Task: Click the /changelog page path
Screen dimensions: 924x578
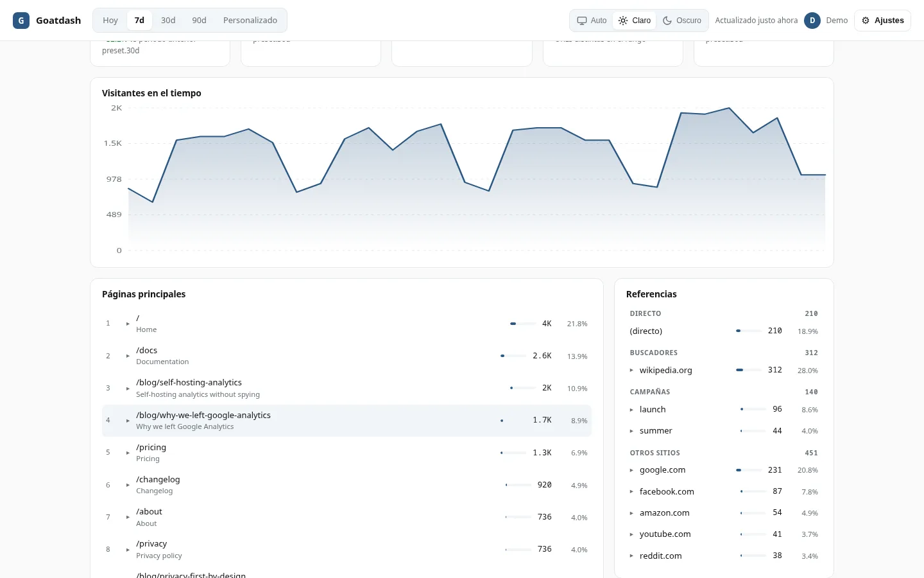Action: pyautogui.click(x=158, y=479)
